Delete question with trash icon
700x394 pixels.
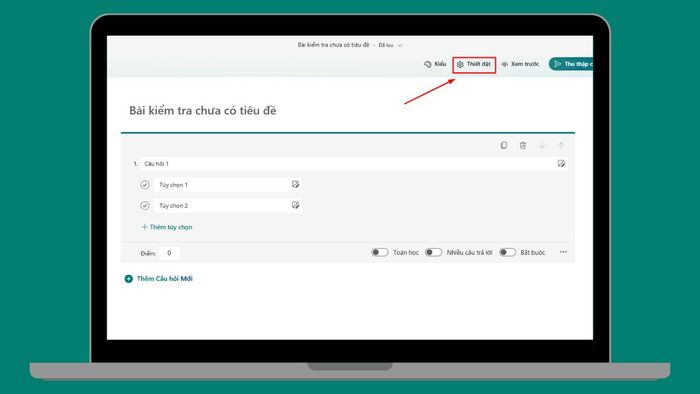pyautogui.click(x=523, y=145)
